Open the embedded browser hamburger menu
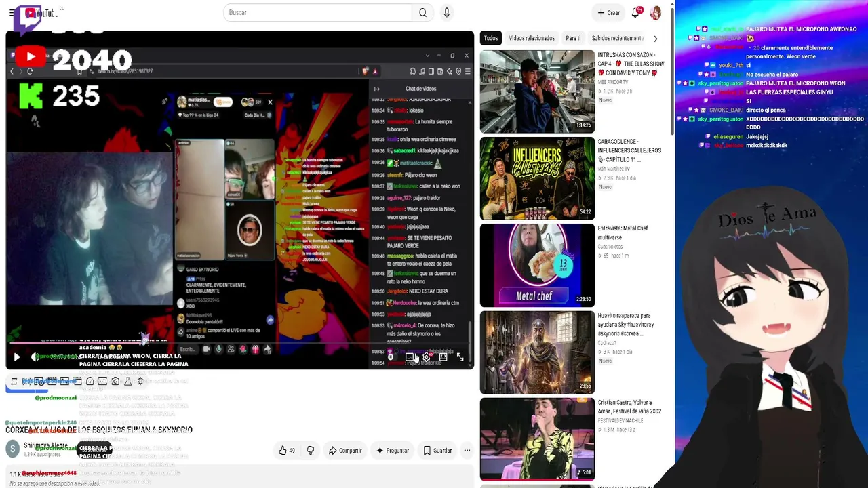868x488 pixels. point(467,71)
